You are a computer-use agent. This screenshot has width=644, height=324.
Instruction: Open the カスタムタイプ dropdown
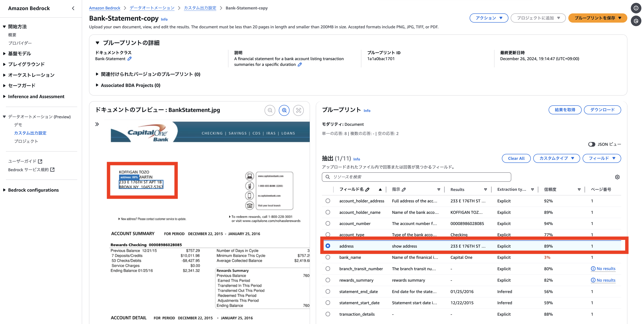click(x=556, y=158)
